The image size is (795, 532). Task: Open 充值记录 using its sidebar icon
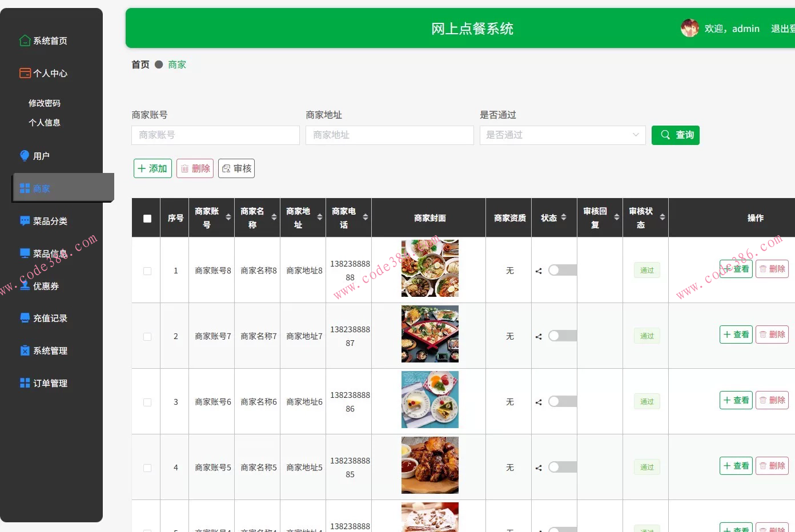pyautogui.click(x=23, y=318)
